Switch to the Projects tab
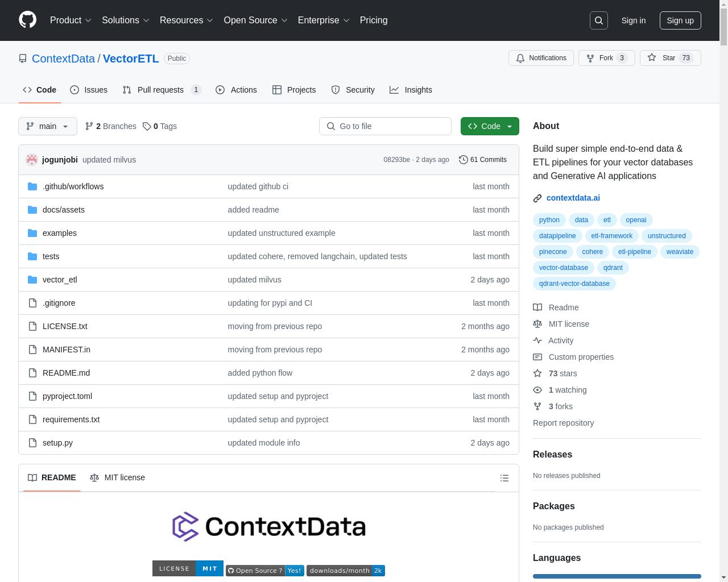 click(294, 90)
